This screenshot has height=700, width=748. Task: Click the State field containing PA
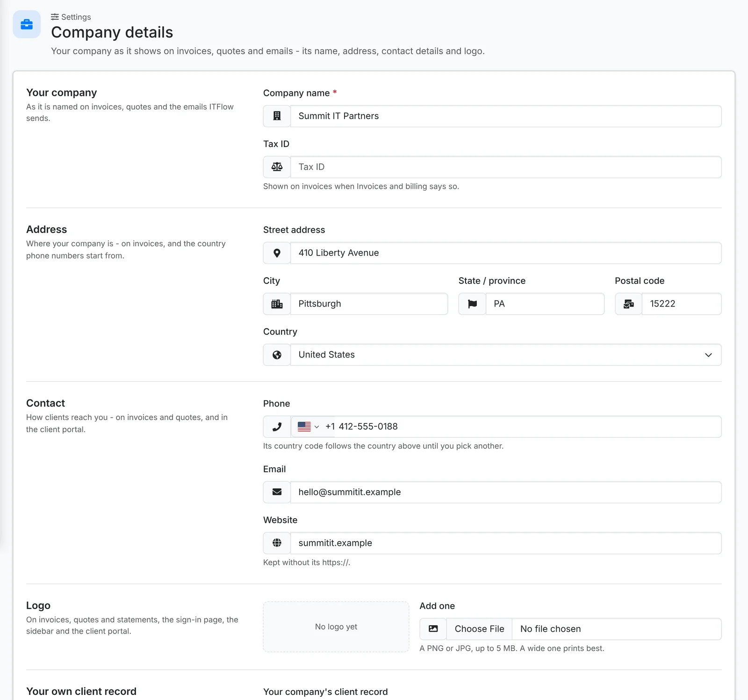click(545, 304)
